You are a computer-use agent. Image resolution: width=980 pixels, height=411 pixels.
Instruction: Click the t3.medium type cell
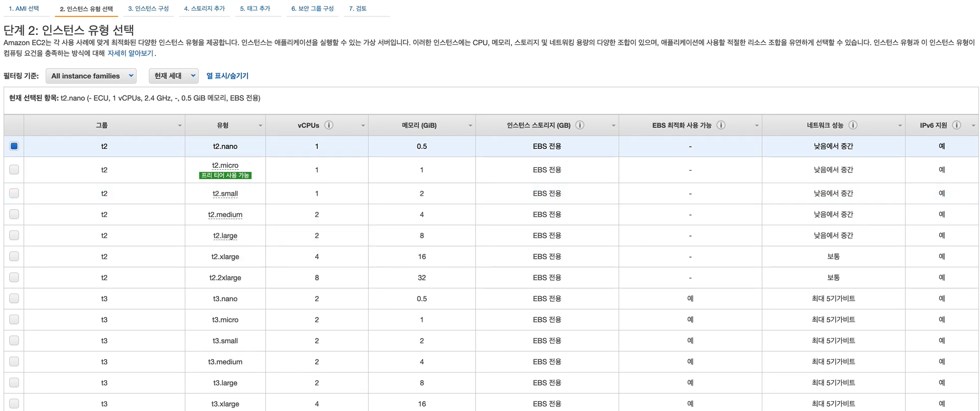[x=225, y=362]
